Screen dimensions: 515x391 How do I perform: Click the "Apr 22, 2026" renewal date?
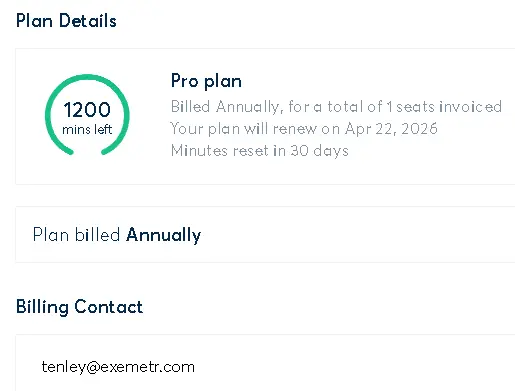click(391, 129)
